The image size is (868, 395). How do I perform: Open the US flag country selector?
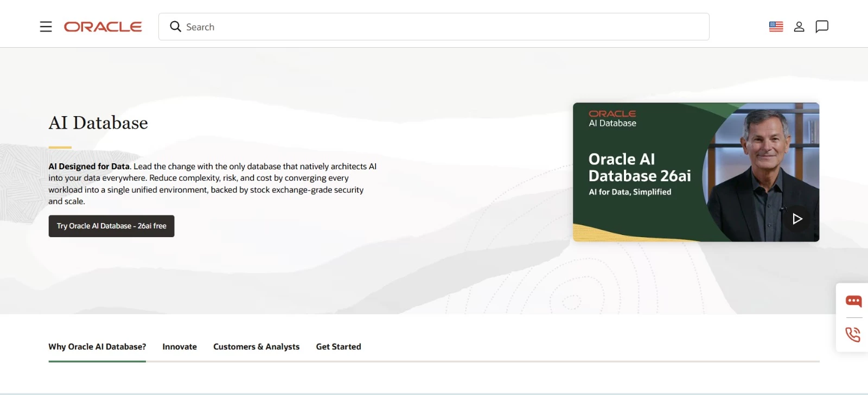(776, 27)
